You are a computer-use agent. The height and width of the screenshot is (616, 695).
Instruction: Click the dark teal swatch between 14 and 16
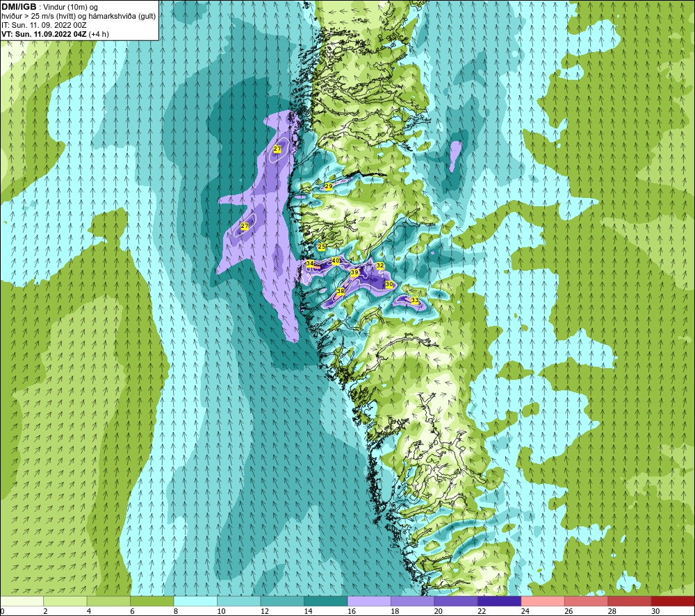pyautogui.click(x=326, y=601)
